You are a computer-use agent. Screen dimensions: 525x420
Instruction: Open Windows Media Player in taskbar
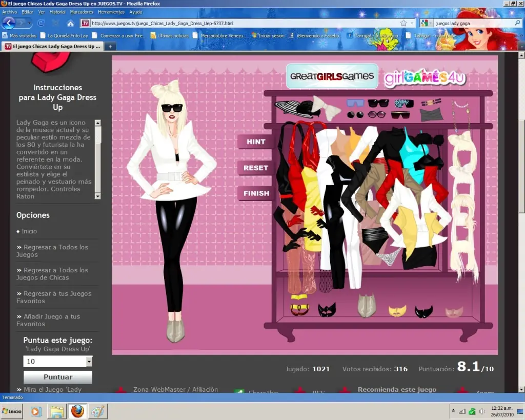coord(36,411)
